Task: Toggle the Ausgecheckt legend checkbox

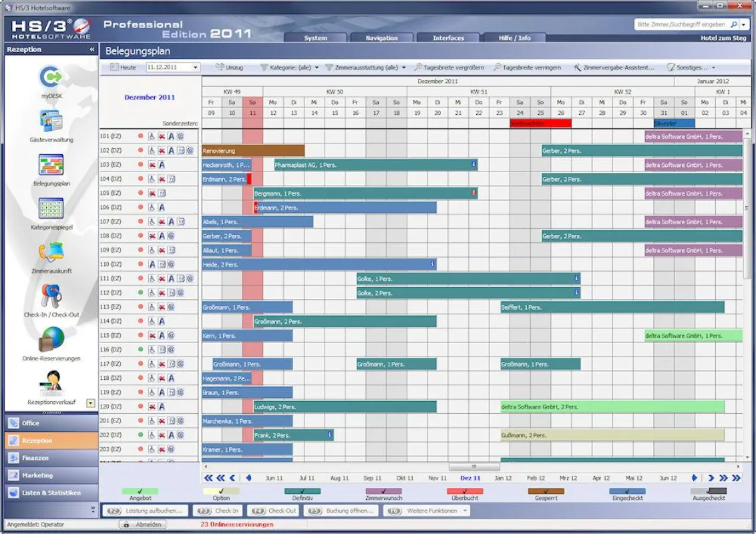Action: [x=709, y=491]
